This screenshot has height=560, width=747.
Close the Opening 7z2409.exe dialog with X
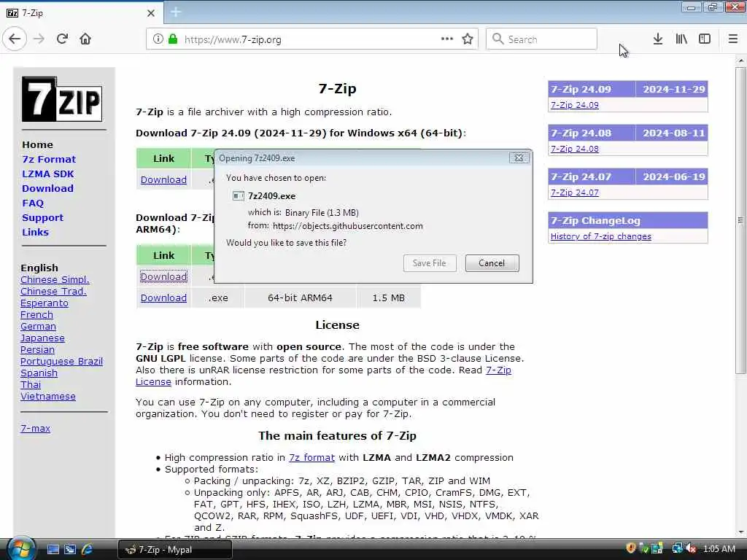[519, 157]
